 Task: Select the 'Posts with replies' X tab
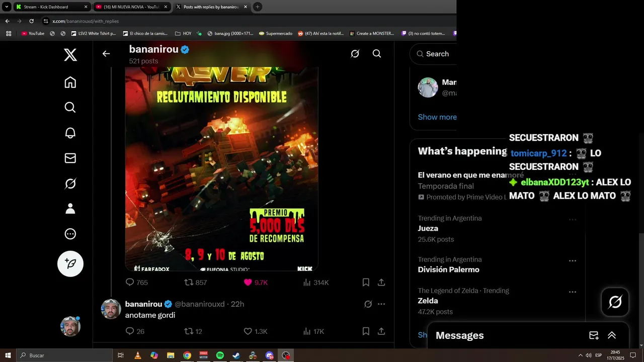click(x=212, y=7)
